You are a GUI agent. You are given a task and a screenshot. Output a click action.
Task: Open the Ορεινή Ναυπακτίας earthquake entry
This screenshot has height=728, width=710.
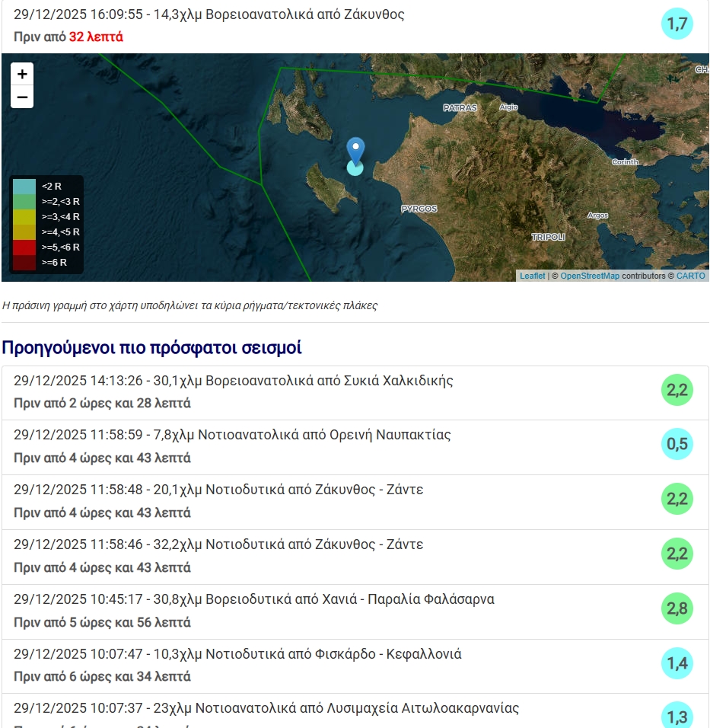coord(232,436)
